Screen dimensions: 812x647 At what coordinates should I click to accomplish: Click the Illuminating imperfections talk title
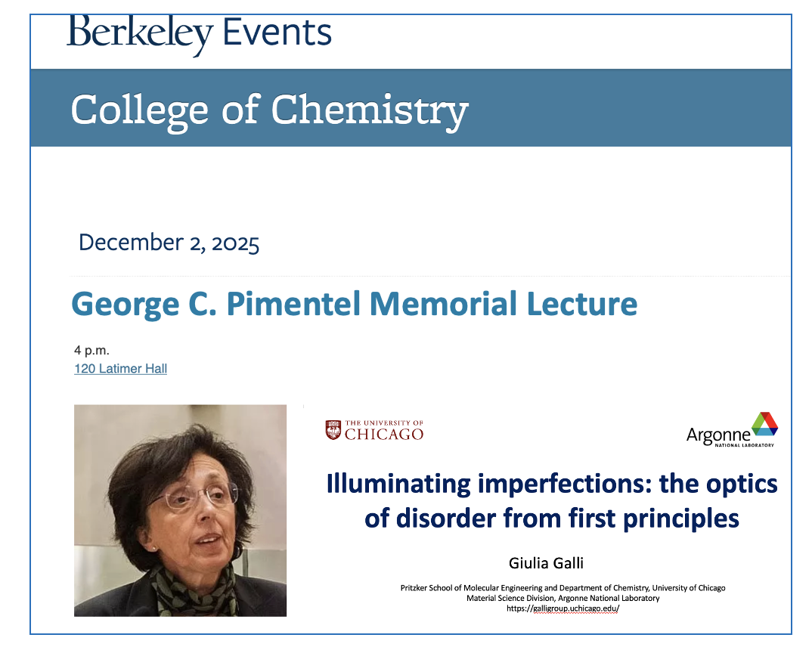(x=551, y=483)
